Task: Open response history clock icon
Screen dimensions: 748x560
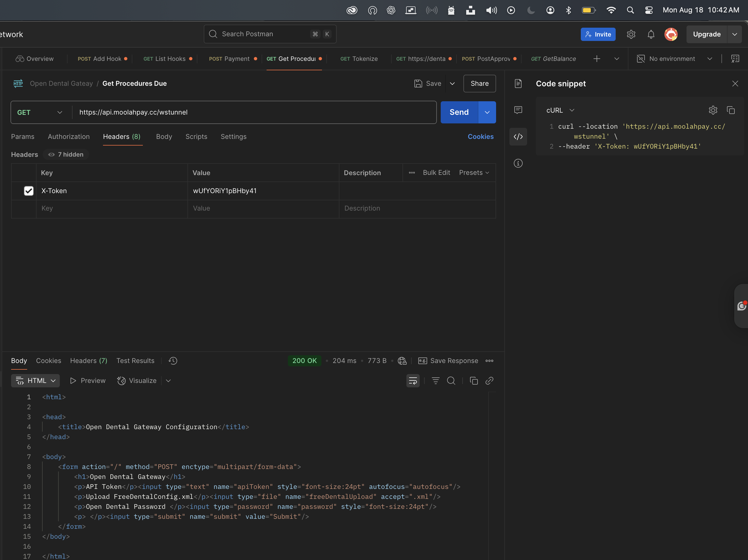Action: 173,361
